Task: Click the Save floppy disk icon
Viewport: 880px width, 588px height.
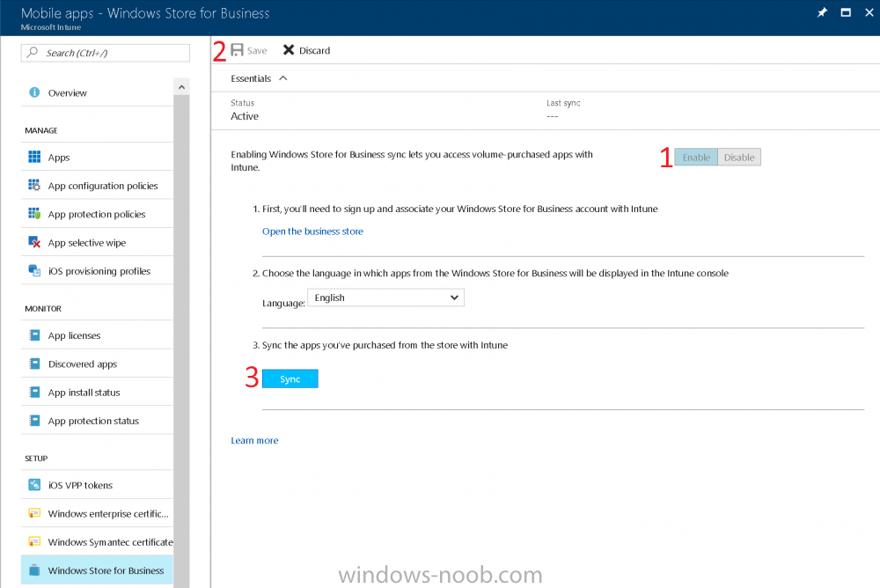Action: (238, 50)
